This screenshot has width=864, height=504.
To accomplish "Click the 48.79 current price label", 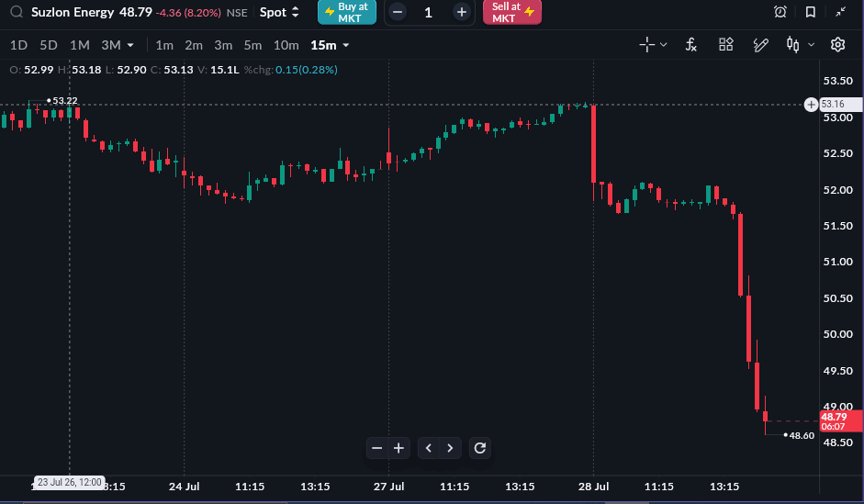I will (x=136, y=12).
